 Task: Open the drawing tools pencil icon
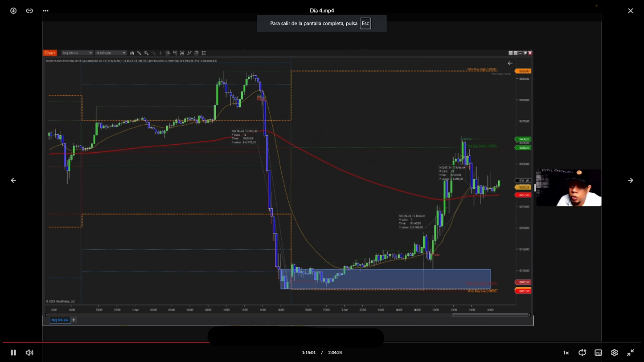click(x=139, y=53)
